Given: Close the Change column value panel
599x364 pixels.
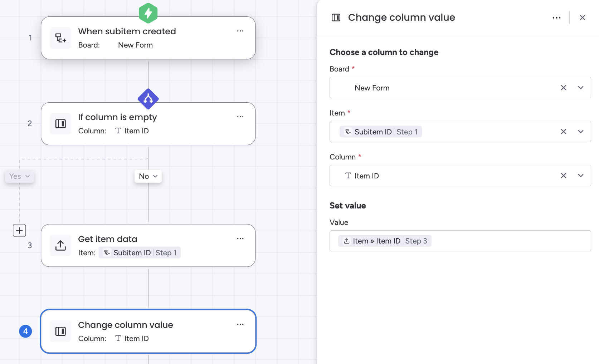Looking at the screenshot, I should click(582, 18).
